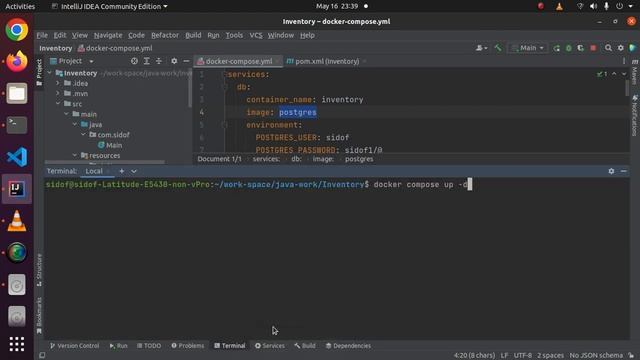Click the terminal command input line

click(x=337, y=184)
